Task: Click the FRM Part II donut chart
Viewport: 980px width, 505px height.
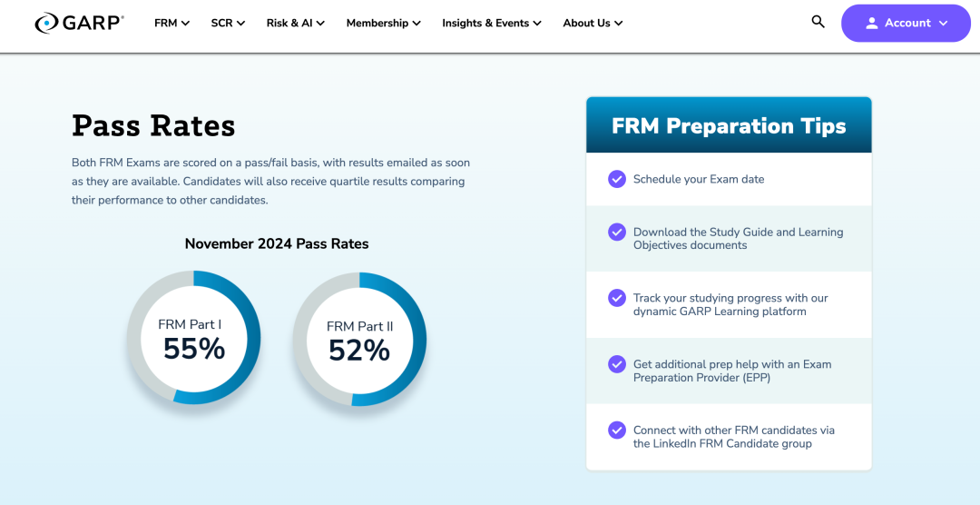Action: (359, 339)
